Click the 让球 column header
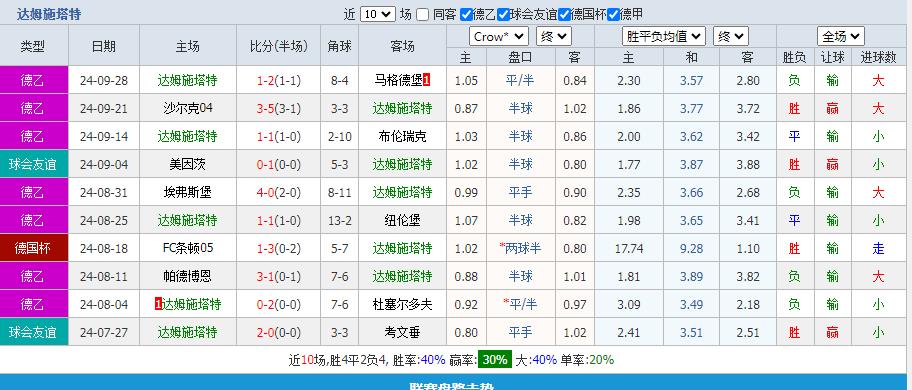The width and height of the screenshot is (912, 390). tap(832, 57)
